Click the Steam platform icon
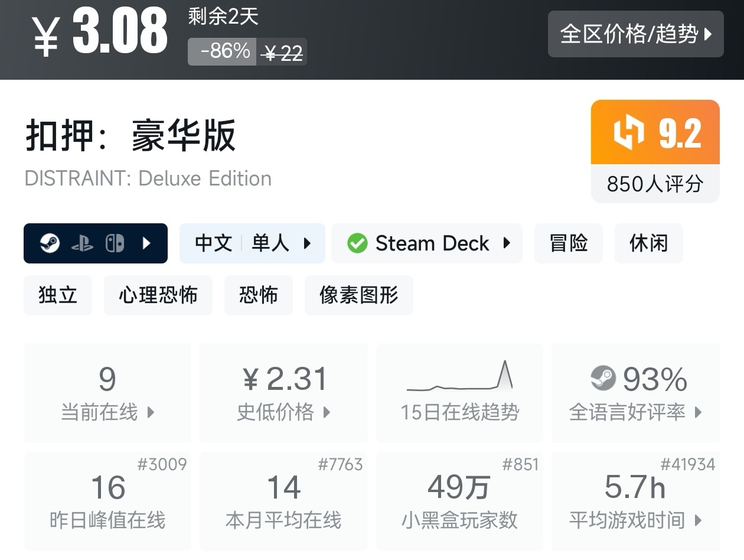744x560 pixels. (x=50, y=243)
